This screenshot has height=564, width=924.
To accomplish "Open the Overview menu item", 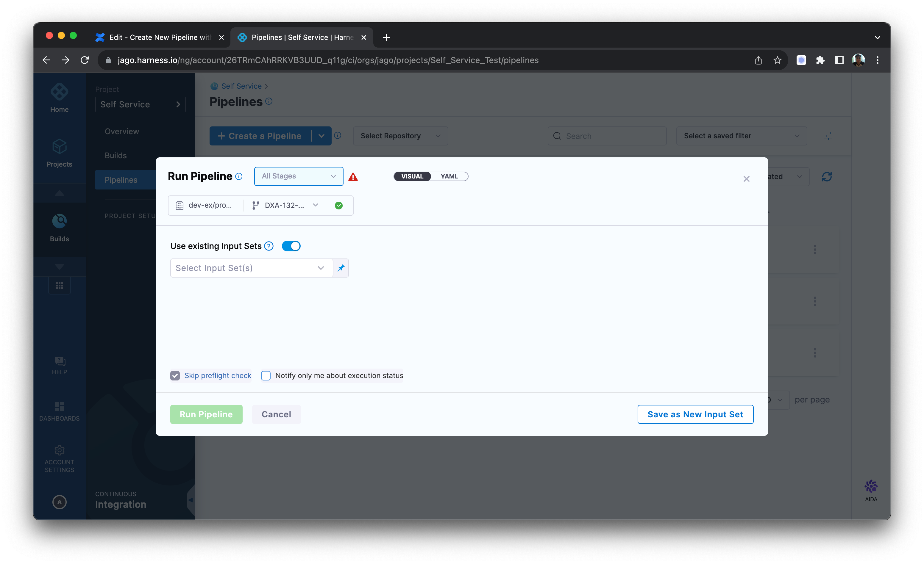I will [x=122, y=131].
